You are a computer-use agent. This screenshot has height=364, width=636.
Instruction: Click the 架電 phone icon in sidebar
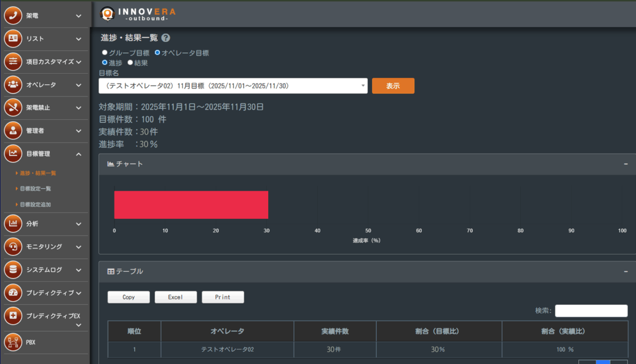13,16
